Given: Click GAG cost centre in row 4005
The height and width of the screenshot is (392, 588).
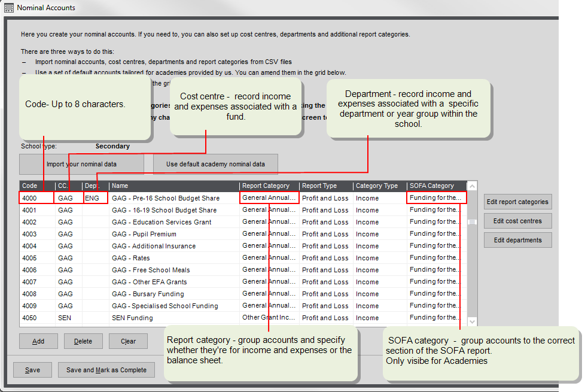Looking at the screenshot, I should tap(69, 258).
